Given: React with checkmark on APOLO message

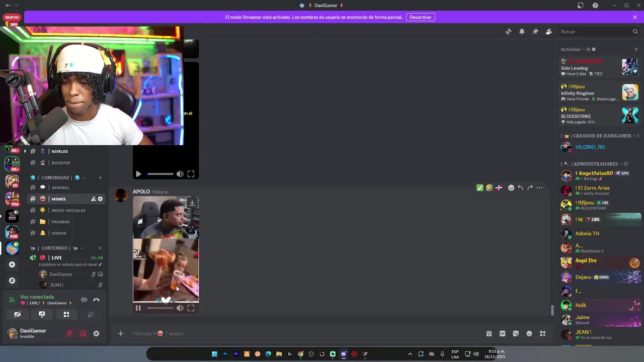Looking at the screenshot, I should coord(480,188).
